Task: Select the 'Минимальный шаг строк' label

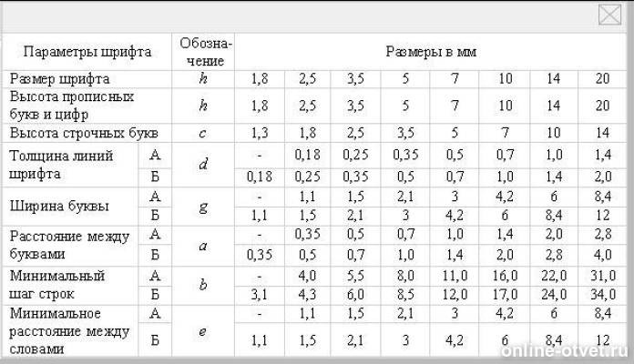Action: coord(56,284)
